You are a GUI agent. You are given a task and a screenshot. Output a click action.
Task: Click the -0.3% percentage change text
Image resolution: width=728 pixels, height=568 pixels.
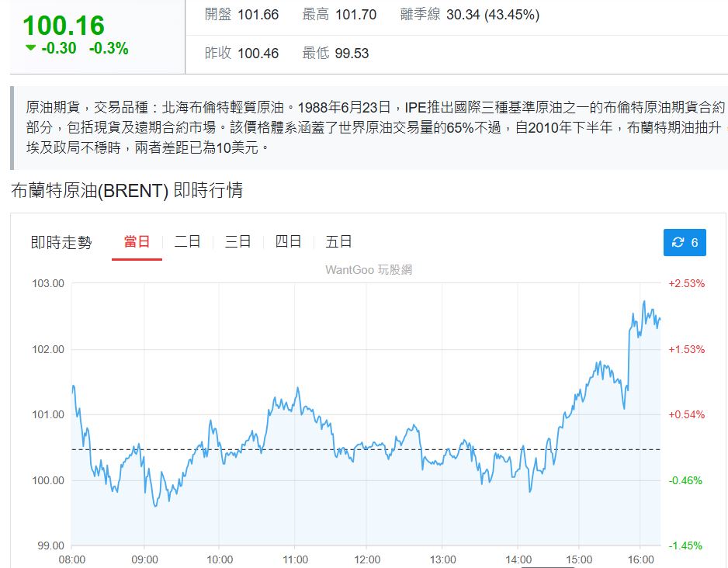109,48
